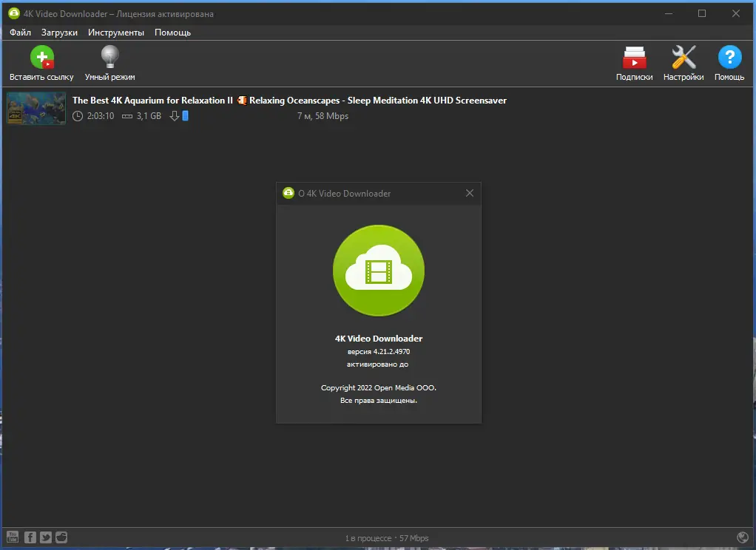
Task: Click the активировано до text
Action: point(377,364)
